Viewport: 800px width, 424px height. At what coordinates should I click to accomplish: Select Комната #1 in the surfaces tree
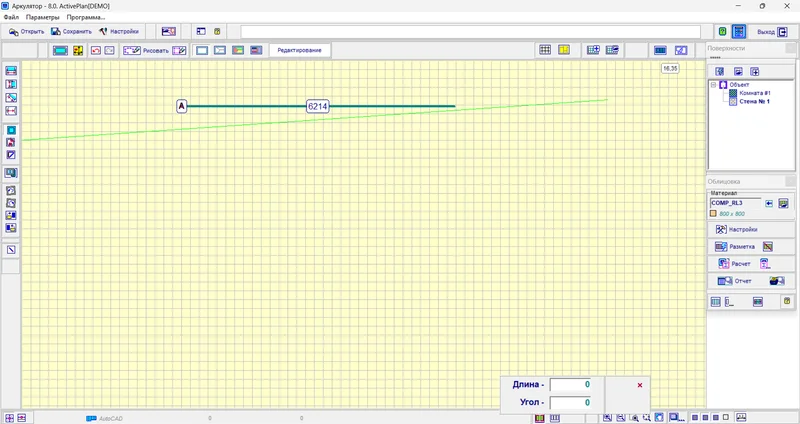754,93
